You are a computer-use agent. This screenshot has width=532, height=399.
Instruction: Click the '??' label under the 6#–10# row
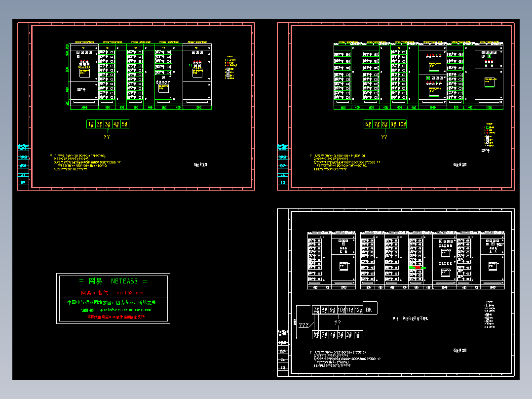[x=384, y=137]
